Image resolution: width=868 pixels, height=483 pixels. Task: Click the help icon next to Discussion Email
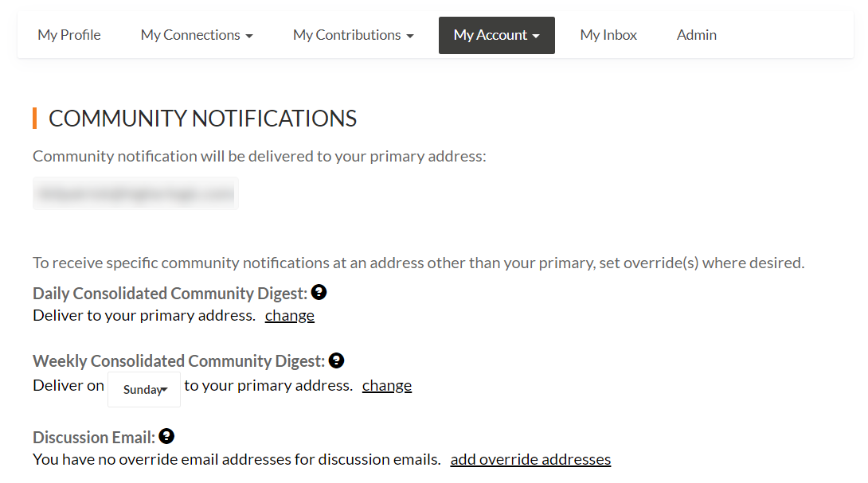pyautogui.click(x=166, y=437)
